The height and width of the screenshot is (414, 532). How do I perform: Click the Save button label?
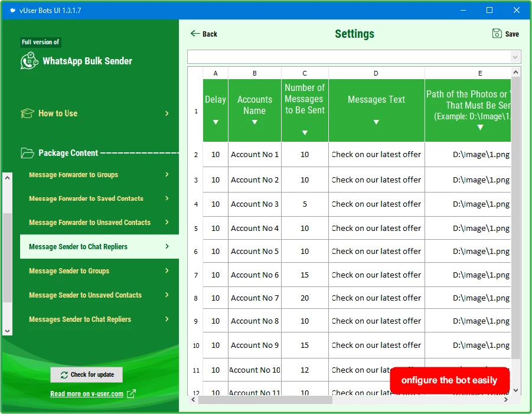point(512,34)
